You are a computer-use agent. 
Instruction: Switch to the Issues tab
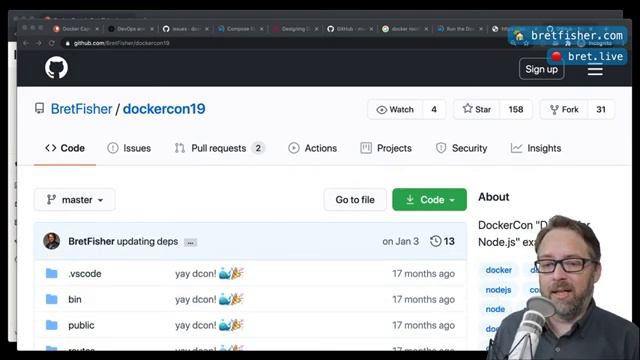pyautogui.click(x=129, y=148)
